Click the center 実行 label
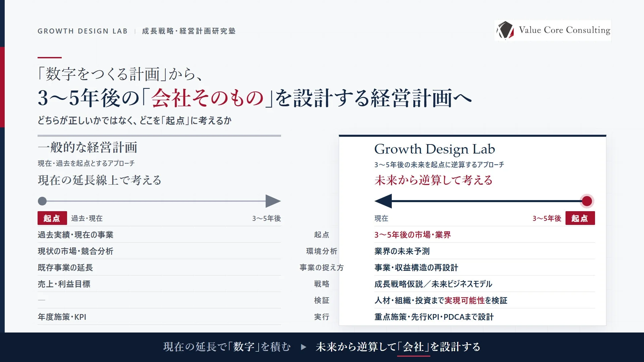Viewport: 644px width, 362px height. coord(322,317)
